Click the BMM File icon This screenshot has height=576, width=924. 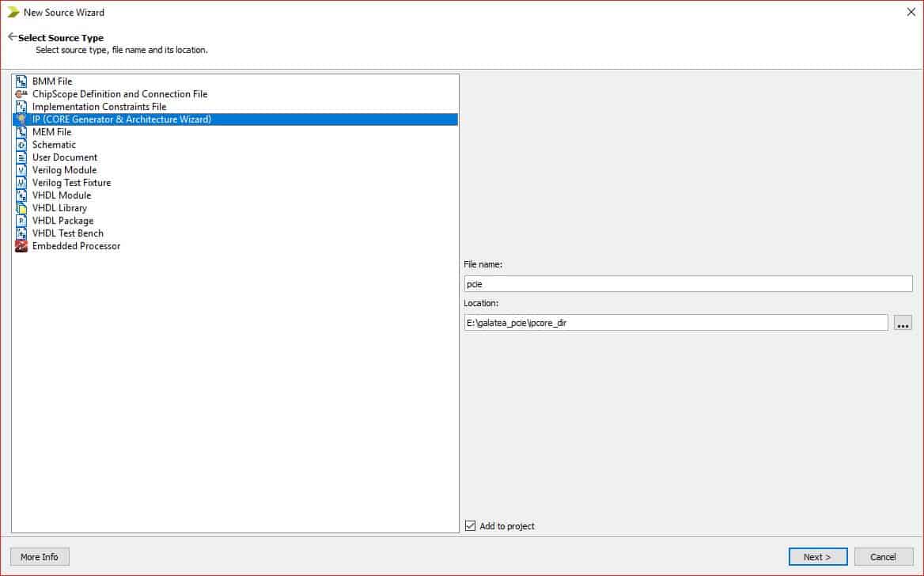click(x=21, y=81)
